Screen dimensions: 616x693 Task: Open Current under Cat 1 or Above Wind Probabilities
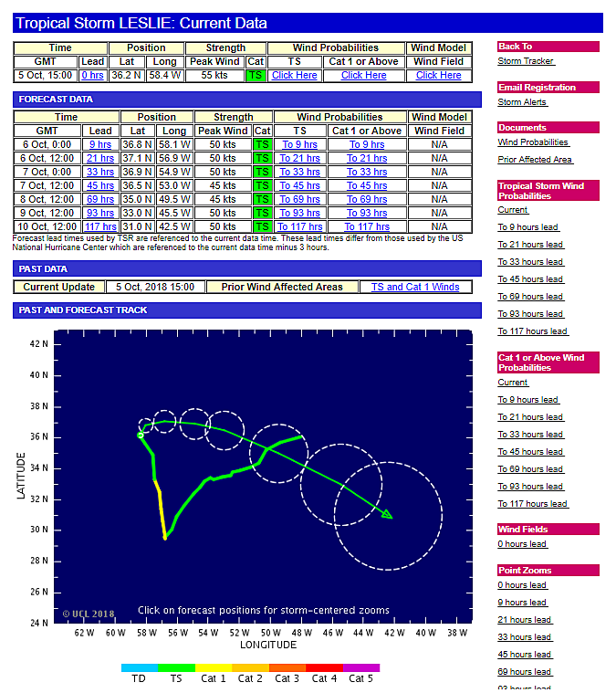513,383
